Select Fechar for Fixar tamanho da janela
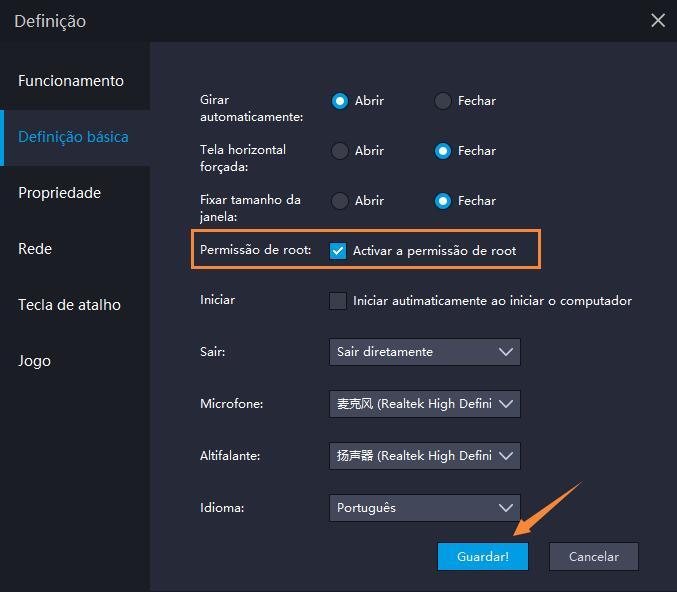This screenshot has width=677, height=592. [x=443, y=201]
